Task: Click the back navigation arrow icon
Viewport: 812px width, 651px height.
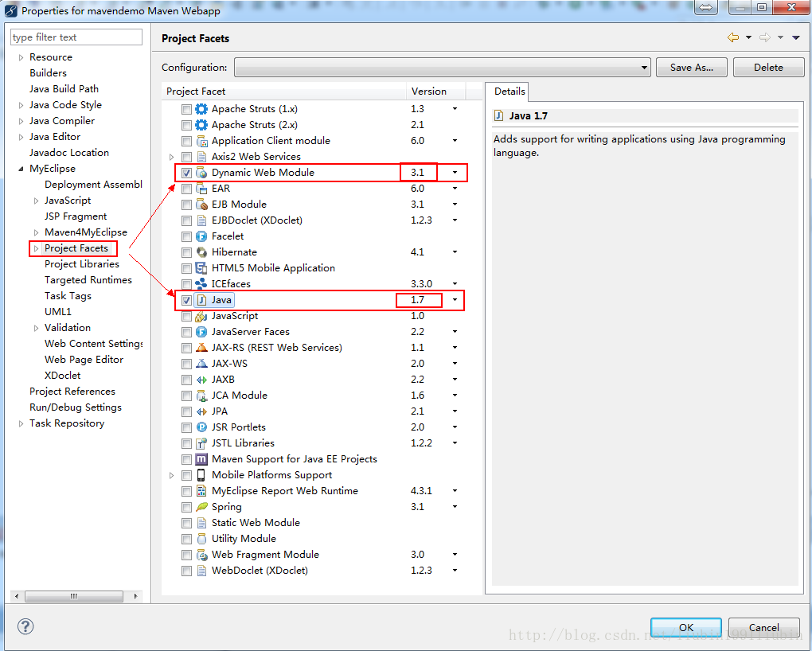Action: click(x=732, y=37)
